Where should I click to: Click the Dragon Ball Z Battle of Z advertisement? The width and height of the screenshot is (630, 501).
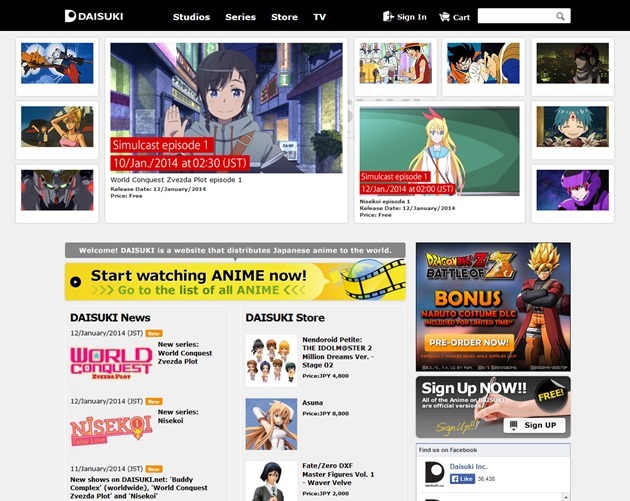(x=493, y=307)
